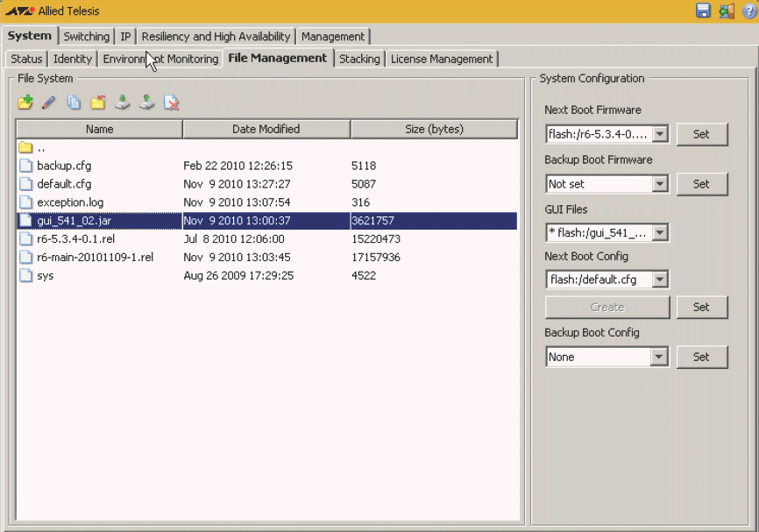Click the file icon beside gui_541_02.jar
Viewport: 759px width, 532px height.
click(x=25, y=221)
